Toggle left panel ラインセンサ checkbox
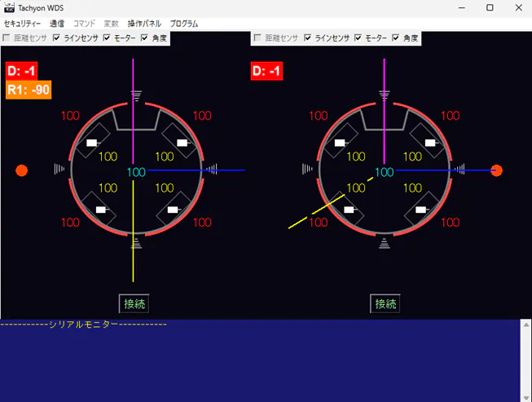532x402 pixels. tap(56, 38)
